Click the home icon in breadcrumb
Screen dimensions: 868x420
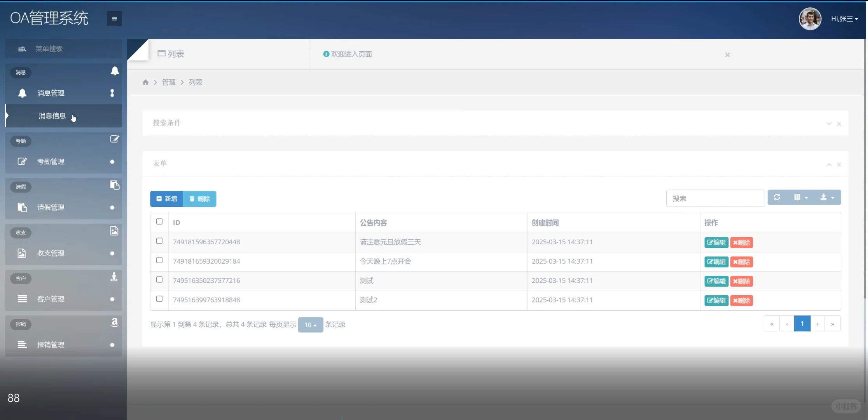(x=145, y=82)
